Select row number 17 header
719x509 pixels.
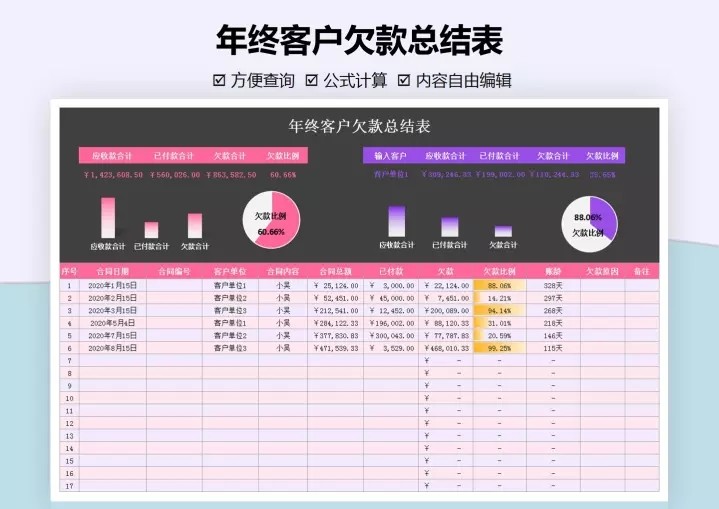70,486
